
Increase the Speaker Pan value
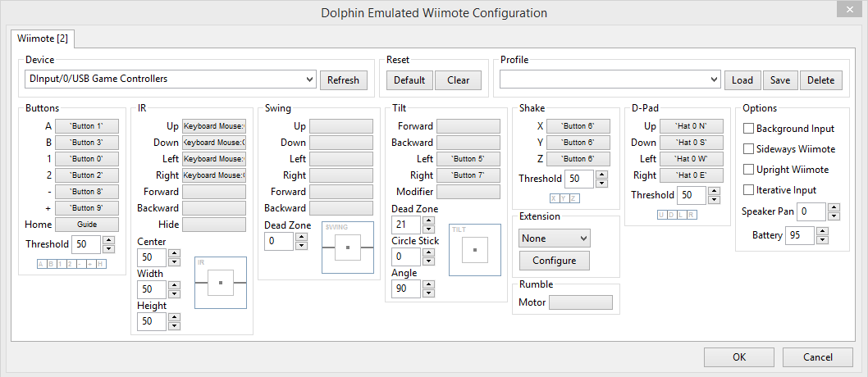click(x=834, y=207)
